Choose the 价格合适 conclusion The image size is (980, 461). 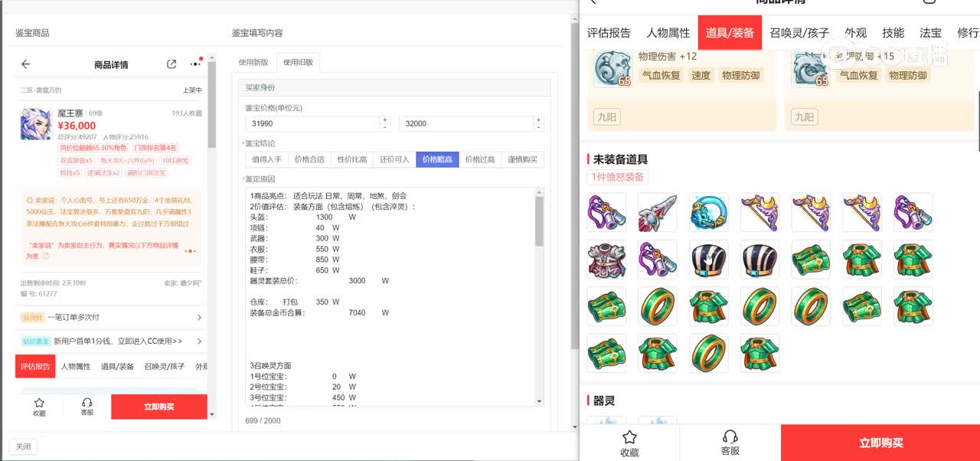point(309,159)
